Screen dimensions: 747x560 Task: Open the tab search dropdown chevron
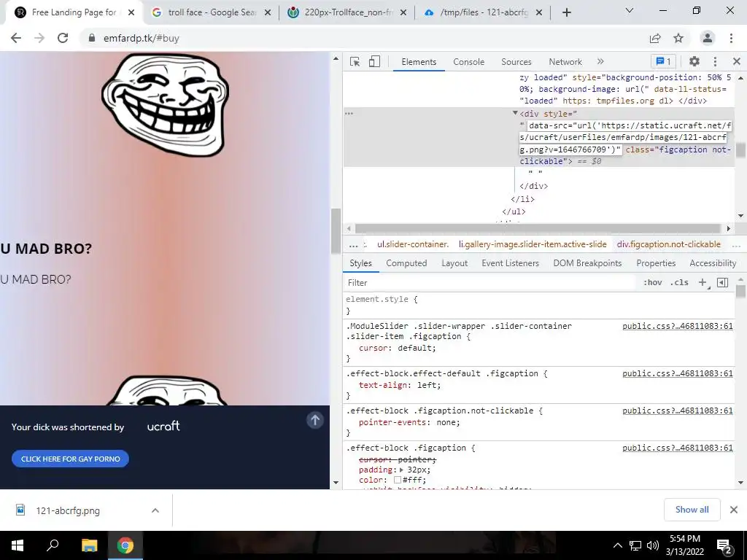630,10
